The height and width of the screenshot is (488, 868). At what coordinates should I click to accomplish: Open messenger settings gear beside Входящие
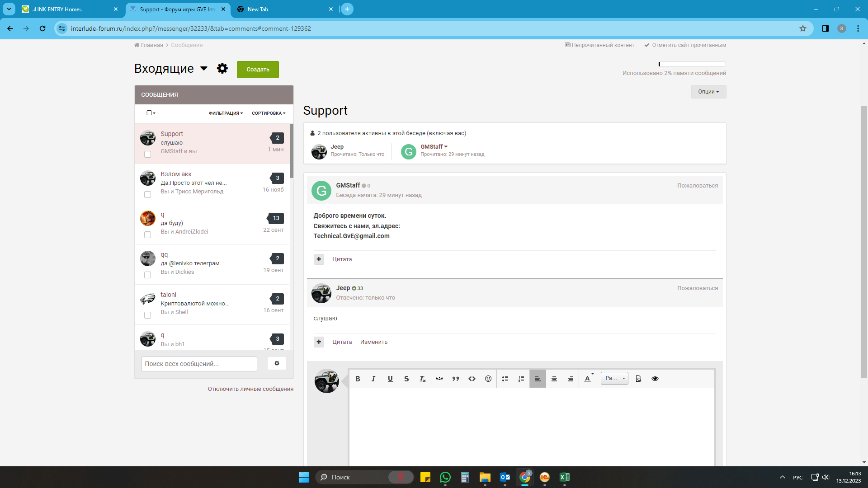point(222,68)
